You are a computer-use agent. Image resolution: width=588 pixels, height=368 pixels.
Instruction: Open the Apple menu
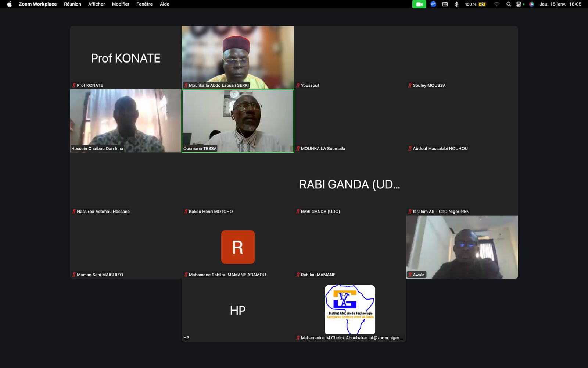coord(10,4)
